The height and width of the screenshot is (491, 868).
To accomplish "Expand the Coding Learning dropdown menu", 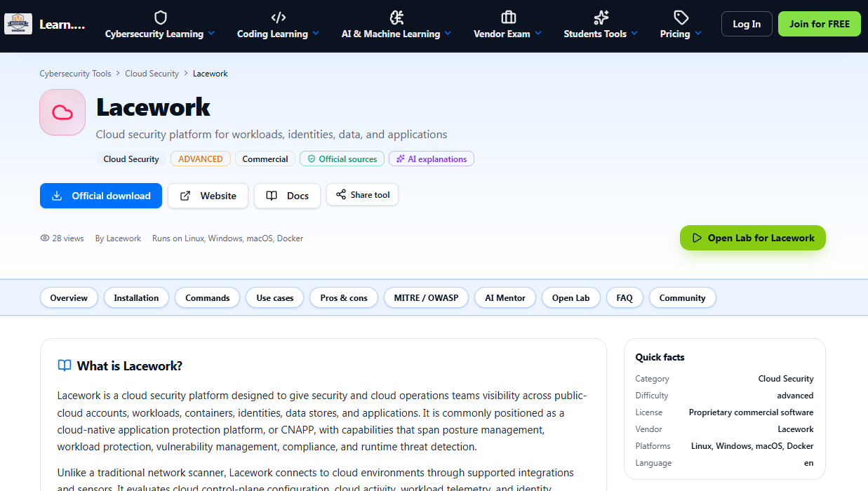I will (278, 34).
